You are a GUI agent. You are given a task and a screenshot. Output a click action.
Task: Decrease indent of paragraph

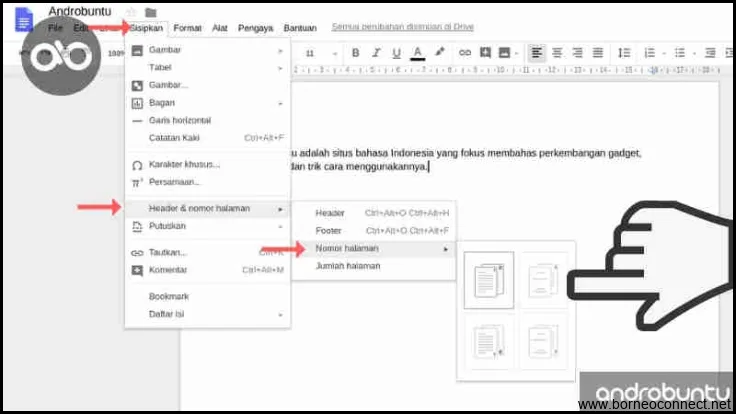(710, 53)
